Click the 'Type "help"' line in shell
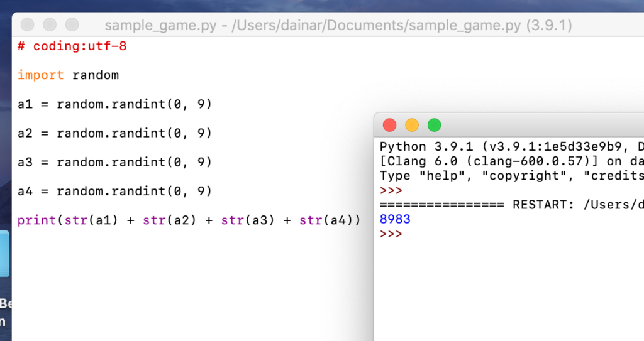 [512, 176]
